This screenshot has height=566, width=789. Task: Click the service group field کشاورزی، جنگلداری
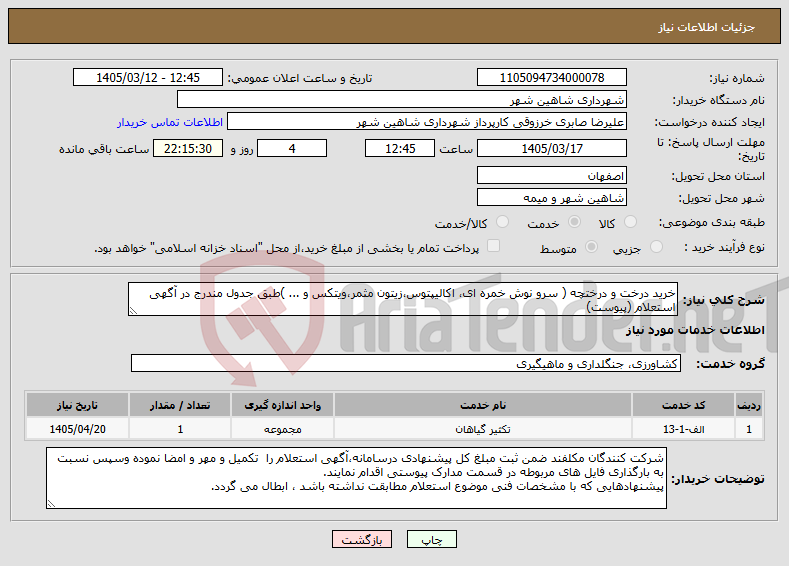tap(406, 363)
